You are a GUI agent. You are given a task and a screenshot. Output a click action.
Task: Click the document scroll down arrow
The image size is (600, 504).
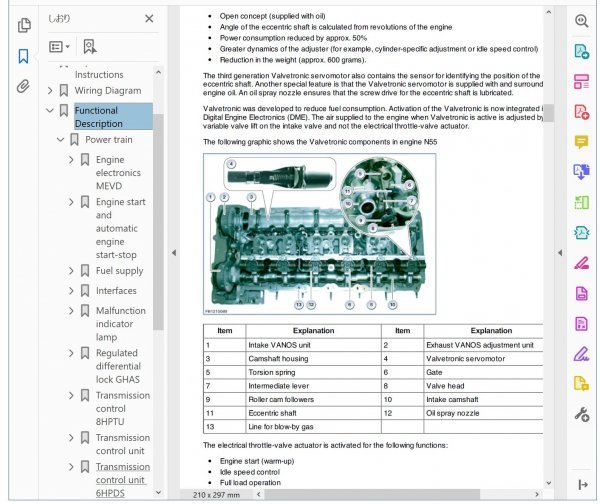(548, 483)
